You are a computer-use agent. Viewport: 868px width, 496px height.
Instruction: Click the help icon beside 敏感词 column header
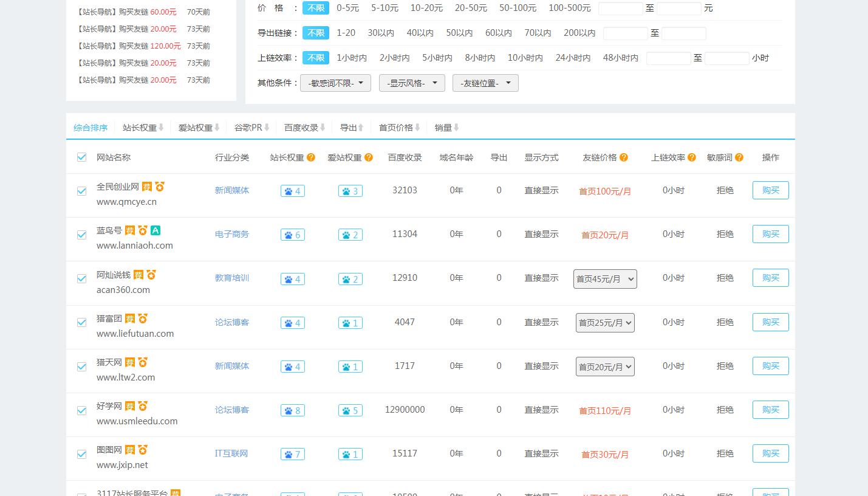(x=739, y=157)
